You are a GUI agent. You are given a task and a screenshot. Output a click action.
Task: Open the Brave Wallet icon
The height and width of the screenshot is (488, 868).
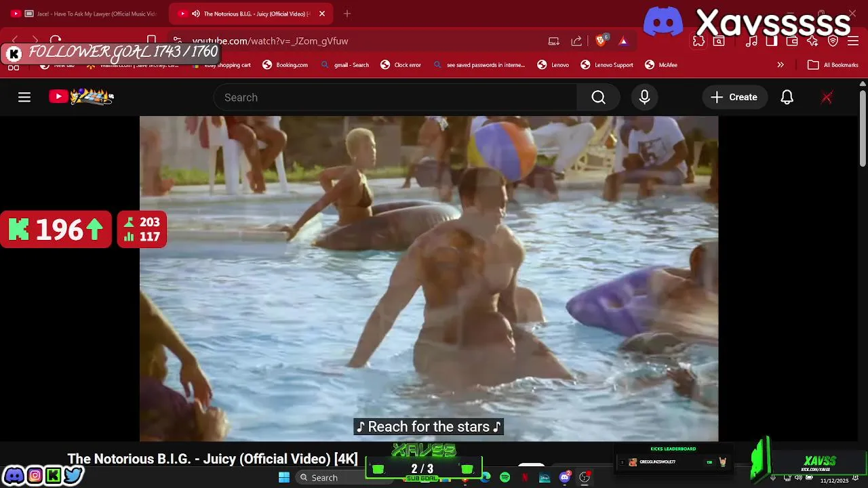tap(792, 41)
